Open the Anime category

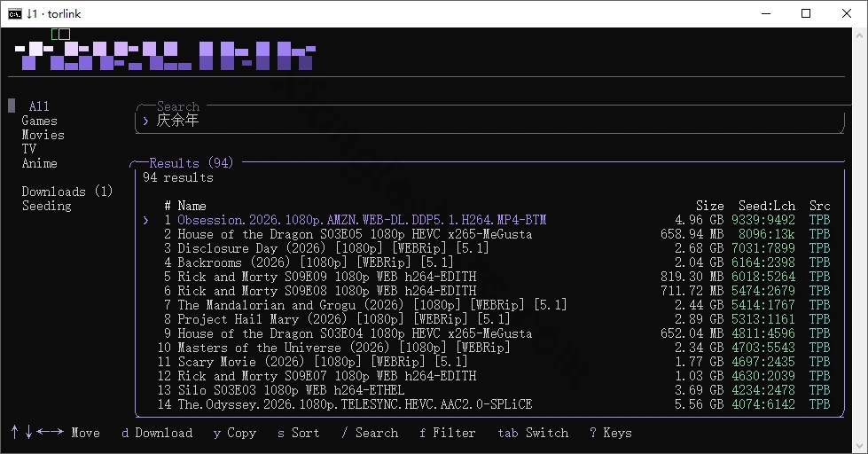tap(39, 163)
